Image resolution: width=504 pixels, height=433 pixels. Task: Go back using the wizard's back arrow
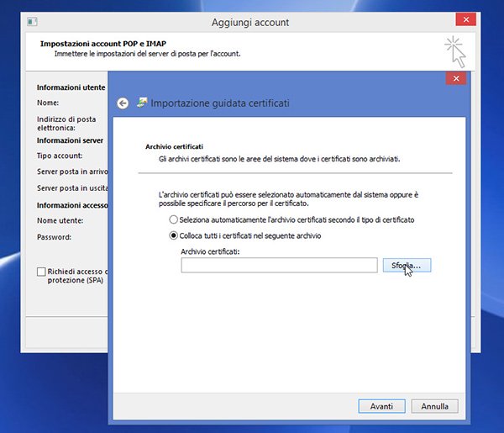click(123, 103)
